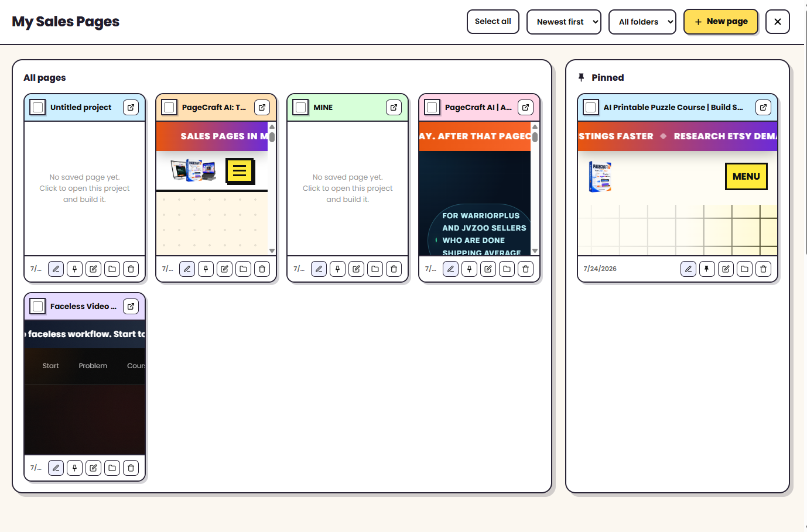Screen dimensions: 807x532
Task: Delete Untitled project with its trash icon
Action: (x=131, y=269)
